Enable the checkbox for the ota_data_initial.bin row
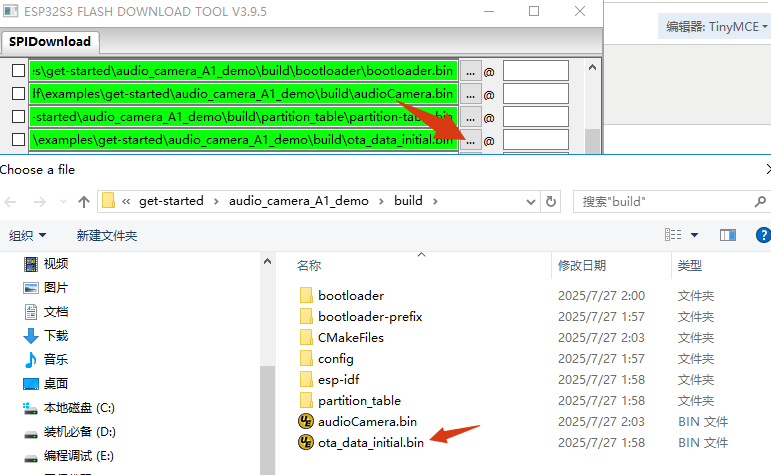Image resolution: width=771 pixels, height=475 pixels. pyautogui.click(x=18, y=140)
